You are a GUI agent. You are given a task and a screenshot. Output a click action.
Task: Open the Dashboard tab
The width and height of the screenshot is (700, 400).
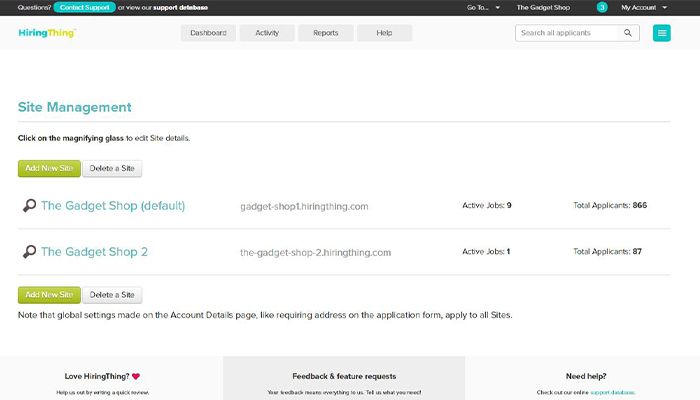click(208, 33)
